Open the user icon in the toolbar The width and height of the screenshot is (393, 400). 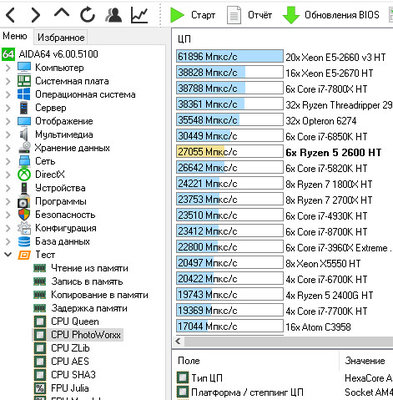coord(113,15)
